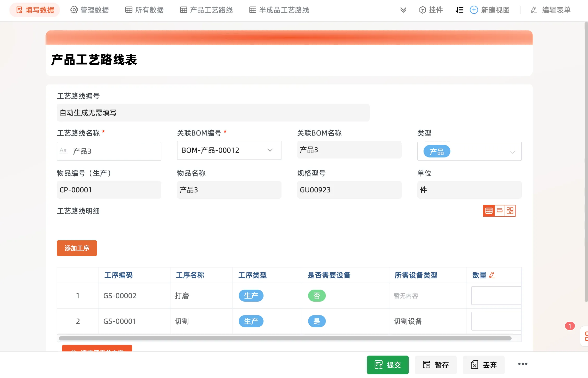588x378 pixels.
Task: Open the 关联BOM编号 dropdown
Action: [x=229, y=150]
